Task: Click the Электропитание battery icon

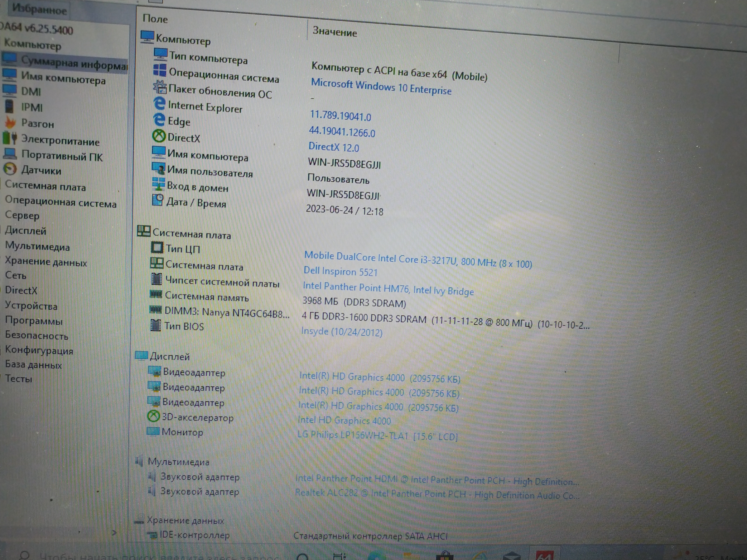Action: point(10,138)
